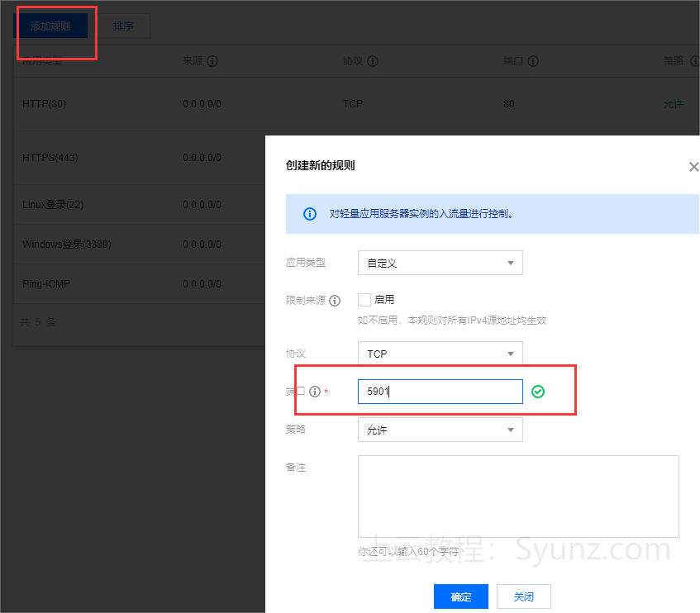Open the 策略 dropdown showing 允许
Image resolution: width=700 pixels, height=613 pixels.
click(440, 430)
